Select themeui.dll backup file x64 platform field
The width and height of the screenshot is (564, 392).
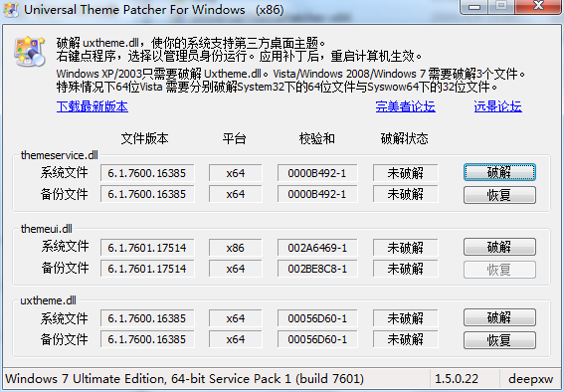(235, 269)
